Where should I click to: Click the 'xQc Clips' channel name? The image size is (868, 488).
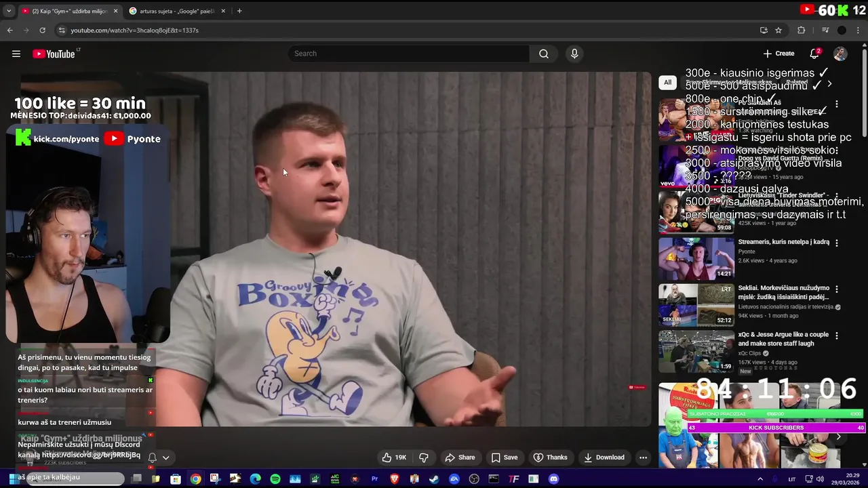(750, 353)
